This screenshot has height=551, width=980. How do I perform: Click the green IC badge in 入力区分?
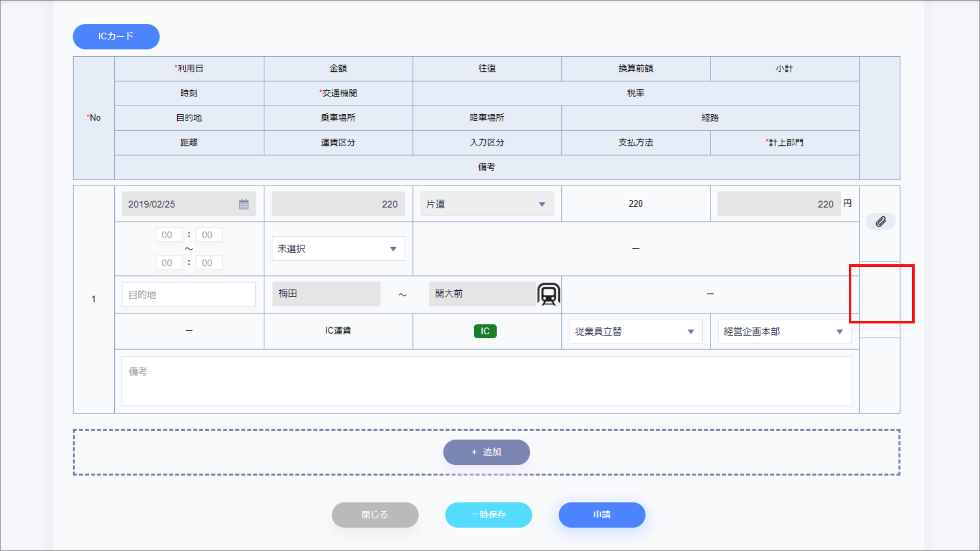(x=484, y=331)
